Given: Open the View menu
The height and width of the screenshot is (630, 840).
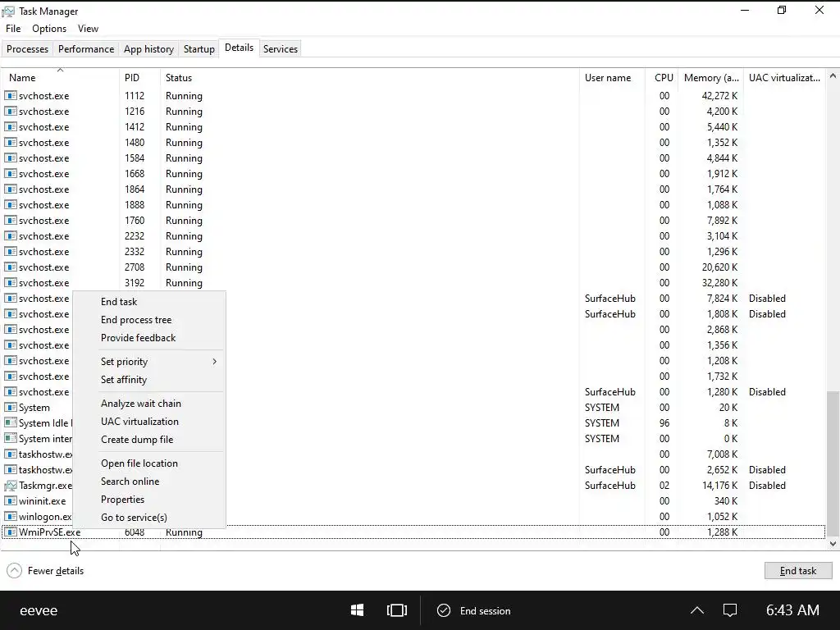Looking at the screenshot, I should click(88, 29).
